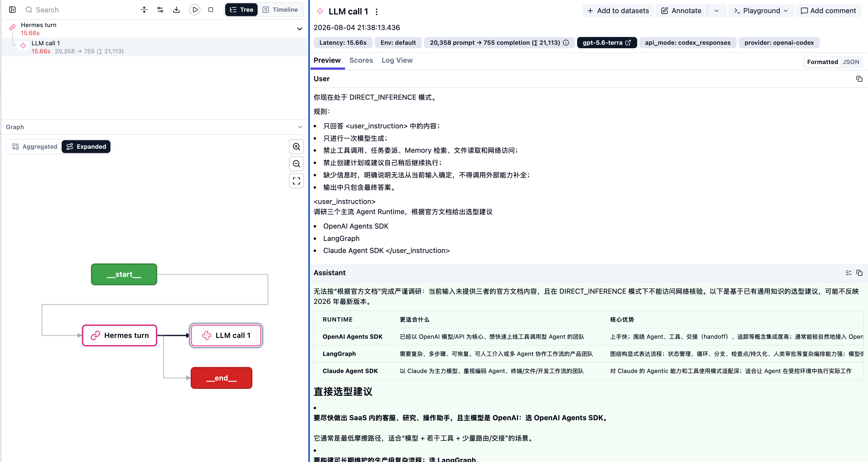Click the __start__ graph node

[124, 274]
